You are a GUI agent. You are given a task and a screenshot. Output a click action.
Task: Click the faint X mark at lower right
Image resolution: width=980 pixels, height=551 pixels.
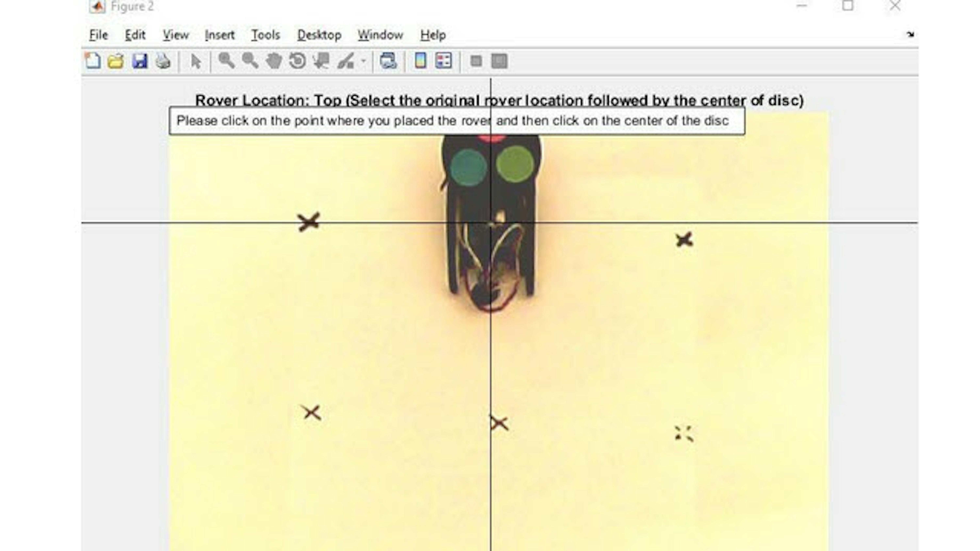pos(684,433)
